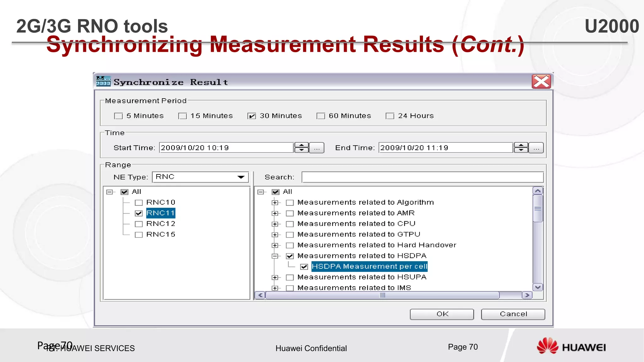
Task: Dismiss with the Cancel button
Action: point(513,314)
